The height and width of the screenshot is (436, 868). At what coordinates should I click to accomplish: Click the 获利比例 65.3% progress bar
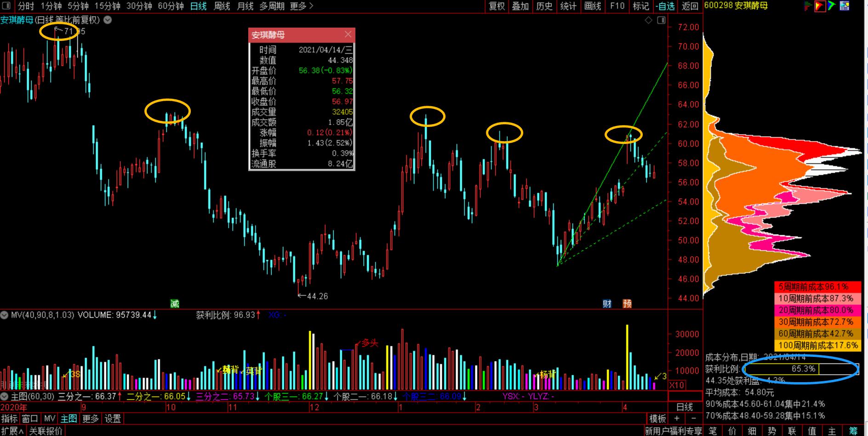800,369
